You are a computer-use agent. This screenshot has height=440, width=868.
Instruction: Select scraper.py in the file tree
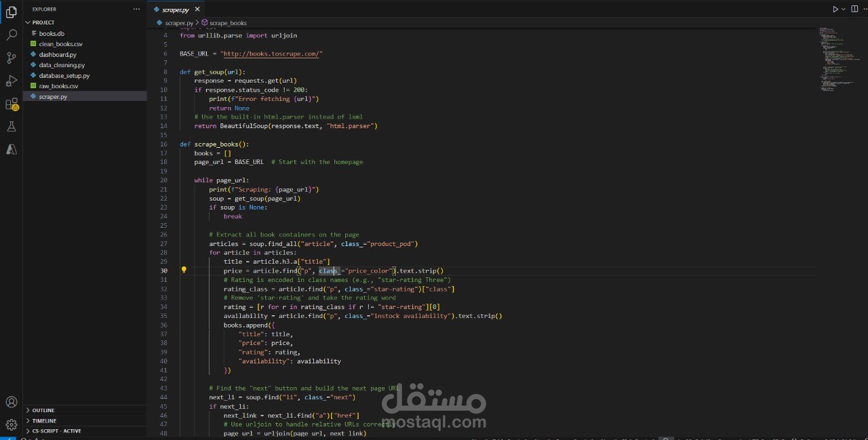[85, 97]
